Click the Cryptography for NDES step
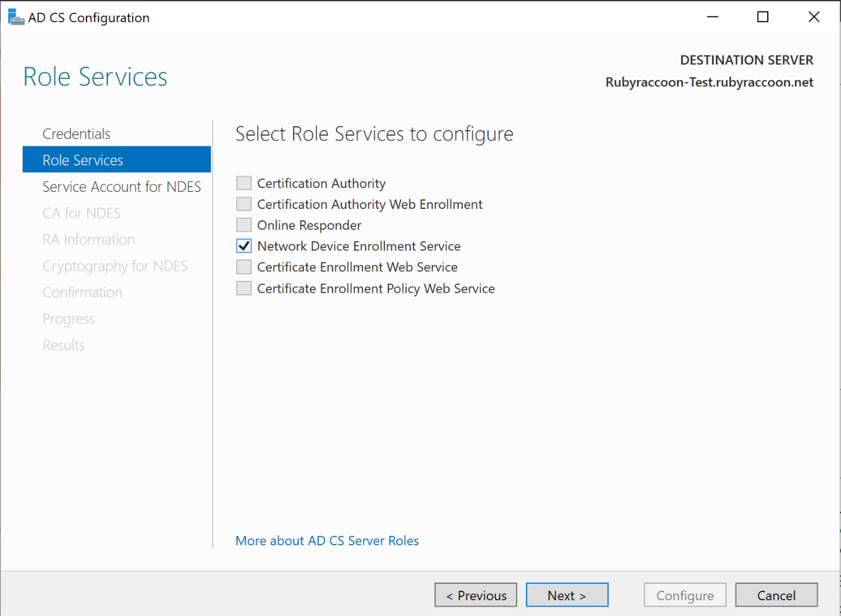 pos(115,266)
